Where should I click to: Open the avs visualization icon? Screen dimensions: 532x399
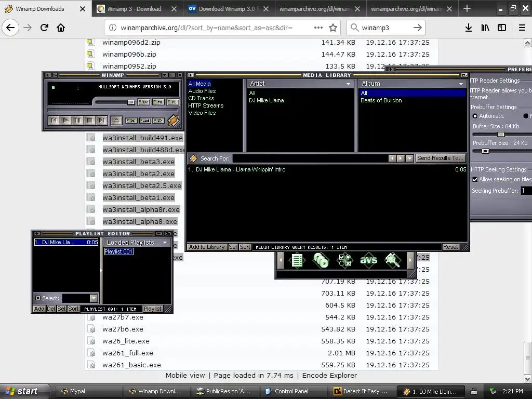(368, 261)
